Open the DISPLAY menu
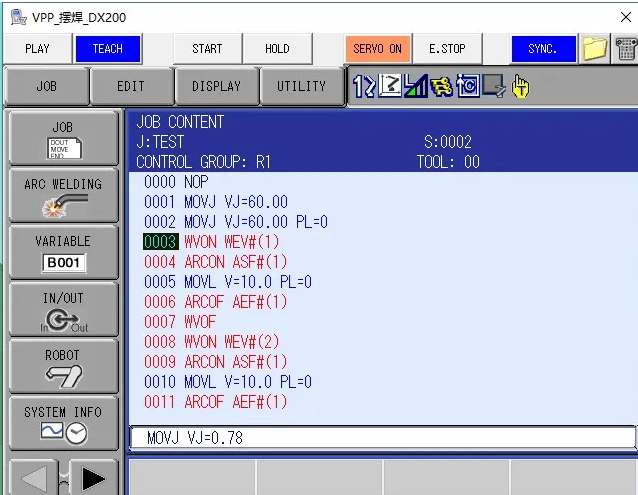 pos(216,86)
